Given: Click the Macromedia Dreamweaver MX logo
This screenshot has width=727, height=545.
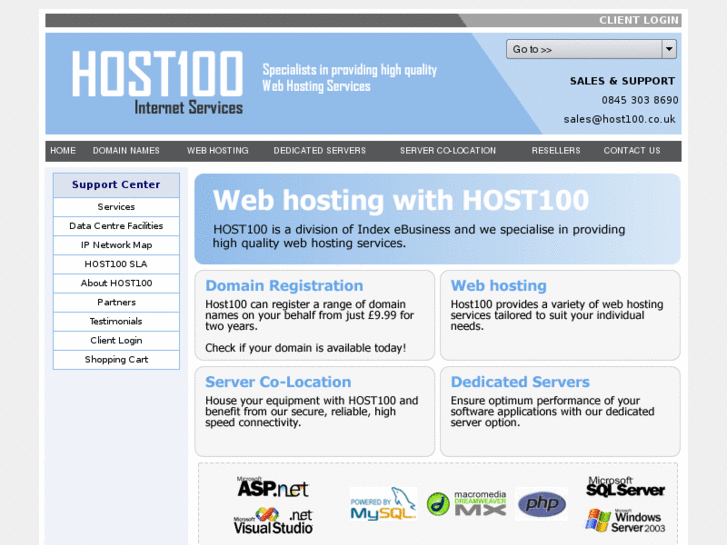Looking at the screenshot, I should pyautogui.click(x=466, y=504).
